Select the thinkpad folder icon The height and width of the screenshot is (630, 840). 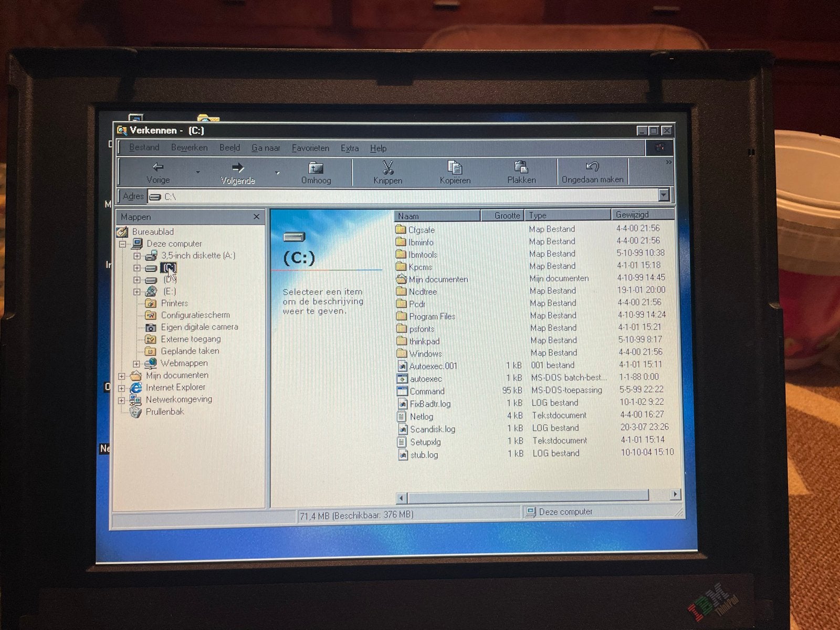402,341
